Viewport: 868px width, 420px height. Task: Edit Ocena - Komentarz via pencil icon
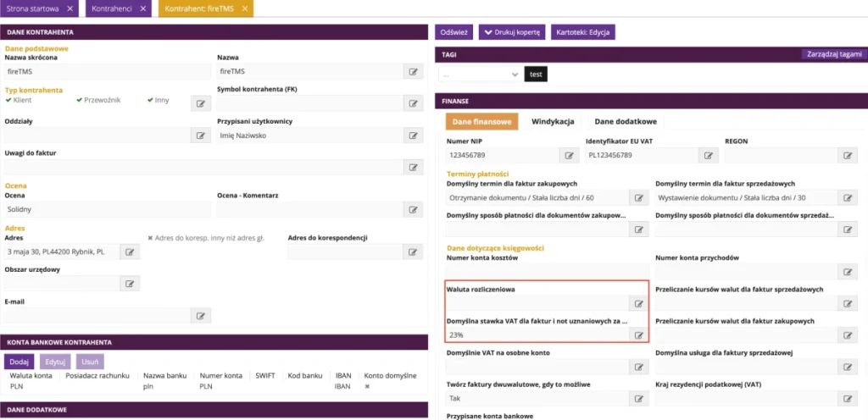[x=413, y=209]
